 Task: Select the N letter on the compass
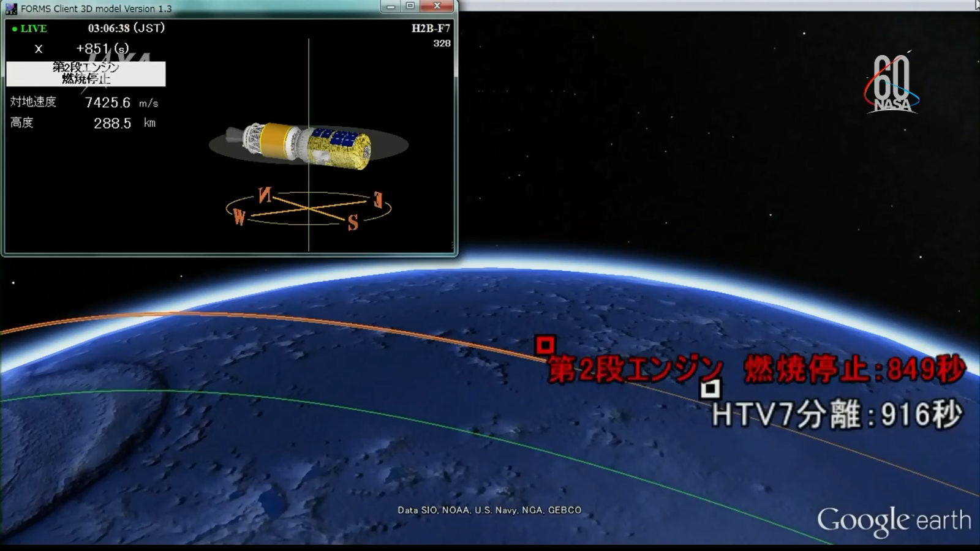tap(265, 195)
